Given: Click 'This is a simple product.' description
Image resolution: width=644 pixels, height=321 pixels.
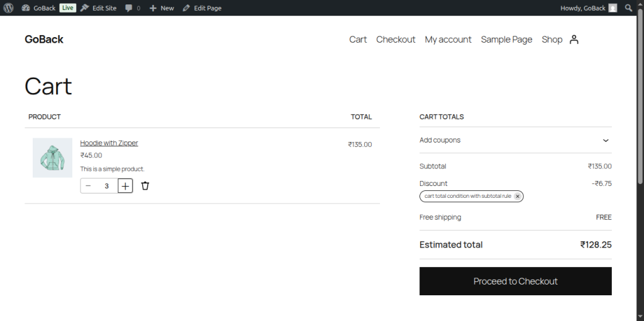Looking at the screenshot, I should pos(112,169).
